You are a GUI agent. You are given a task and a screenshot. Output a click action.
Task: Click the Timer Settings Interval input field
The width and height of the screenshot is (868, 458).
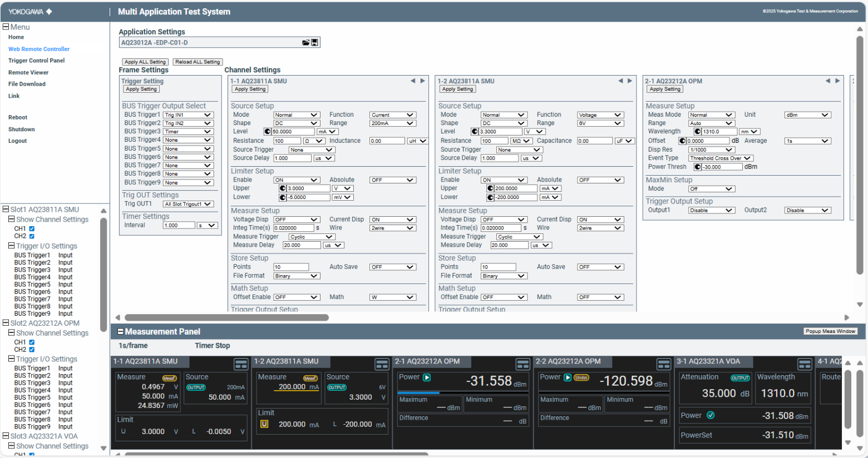click(x=179, y=226)
